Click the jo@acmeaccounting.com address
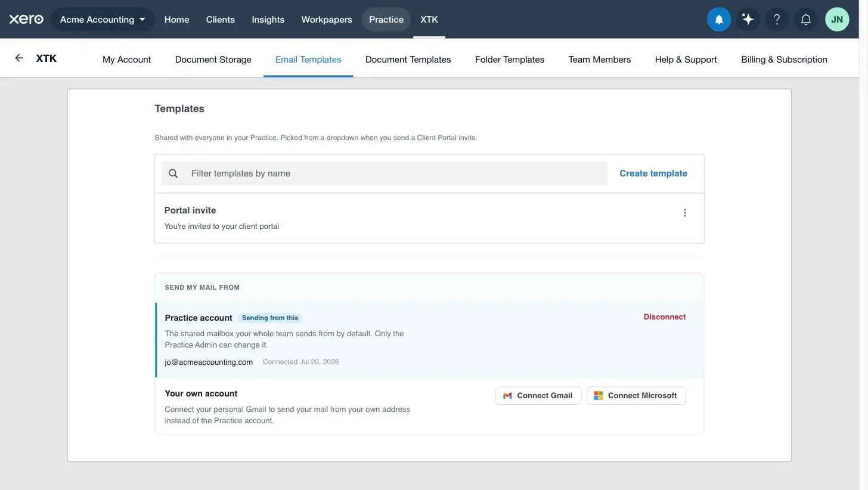The height and width of the screenshot is (490, 868). [209, 362]
